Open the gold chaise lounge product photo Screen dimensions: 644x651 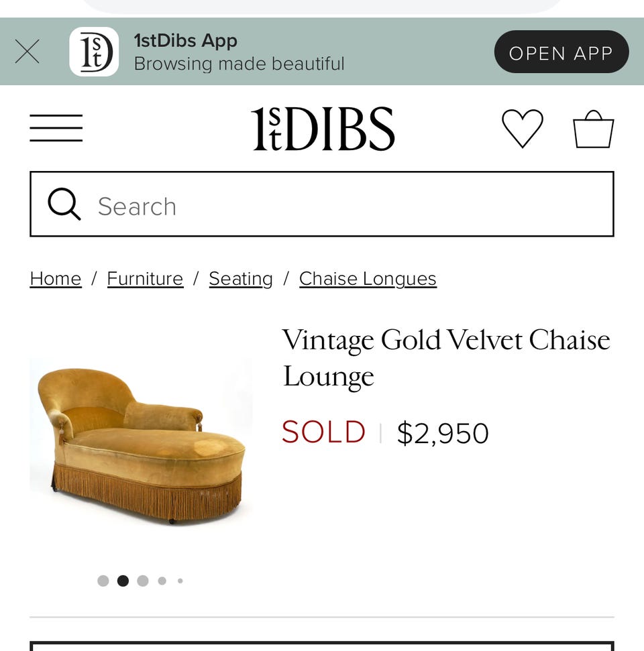tap(141, 441)
